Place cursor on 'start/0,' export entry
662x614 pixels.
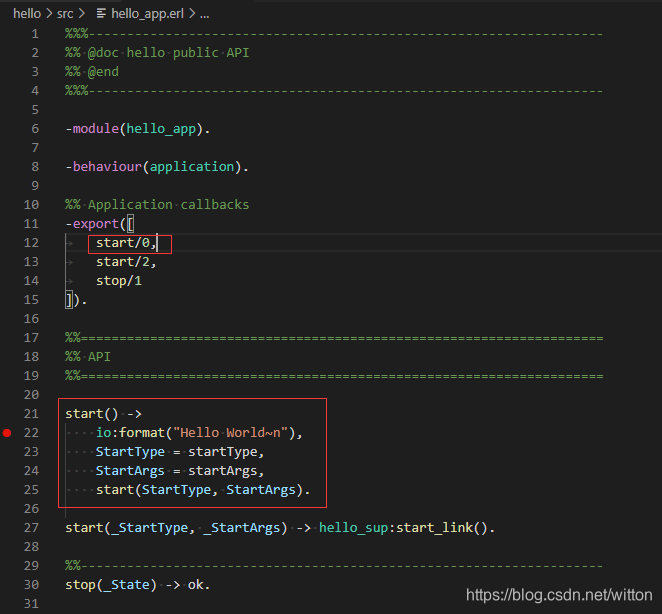pos(126,243)
